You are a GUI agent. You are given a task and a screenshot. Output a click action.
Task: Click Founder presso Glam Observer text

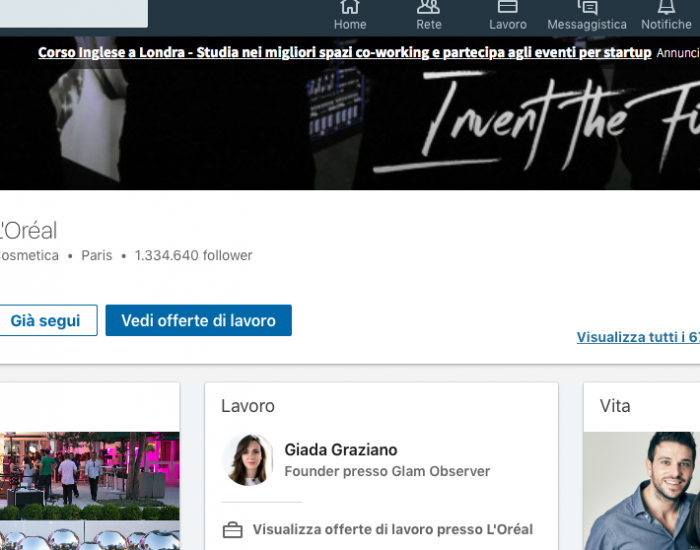coord(387,471)
